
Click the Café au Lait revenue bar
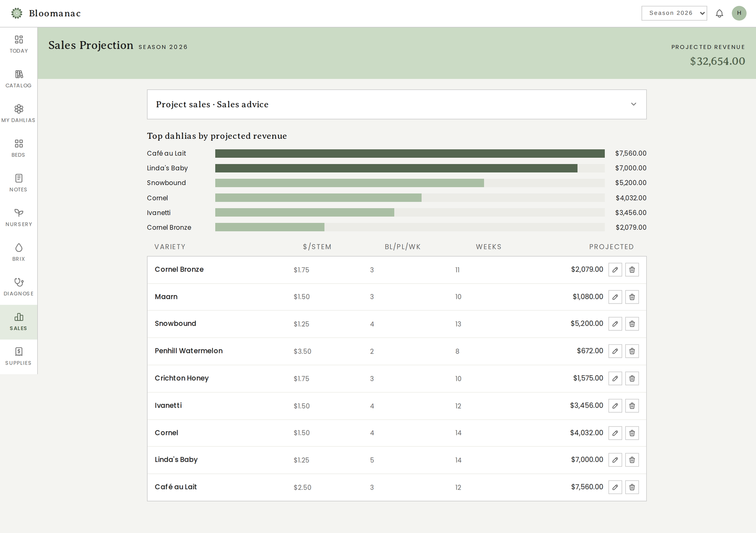(410, 153)
